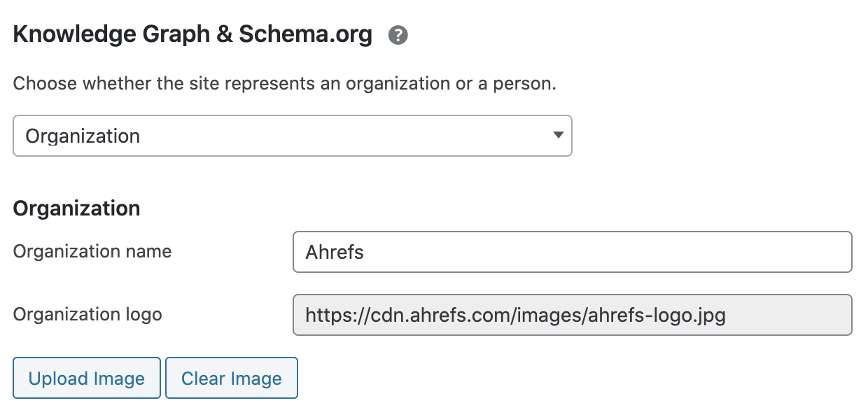Click the "Ahrefs" text in name field
This screenshot has width=868, height=417.
335,252
